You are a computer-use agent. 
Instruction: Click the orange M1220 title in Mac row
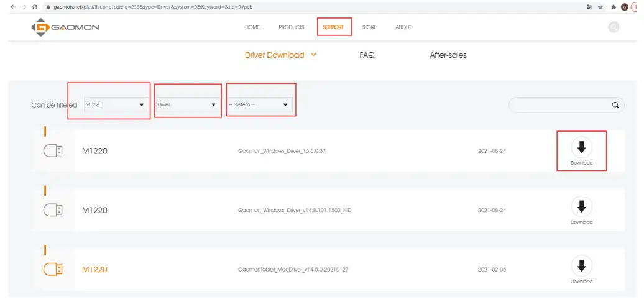95,269
